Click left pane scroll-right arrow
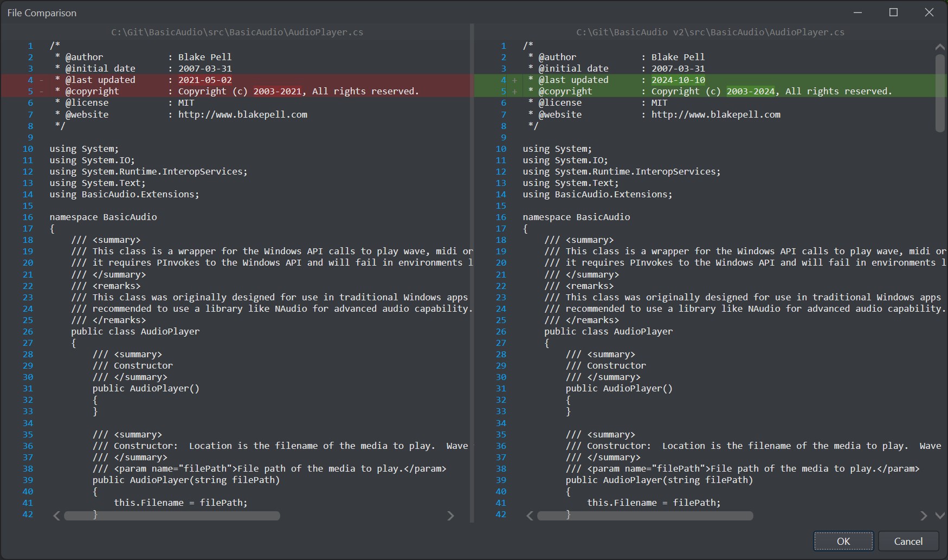The image size is (948, 560). (450, 516)
